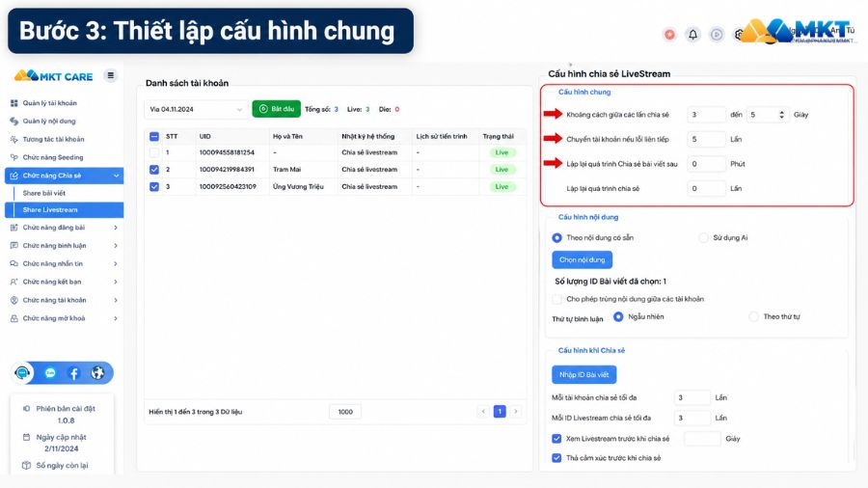Select Share bài viết submenu item
868x488 pixels.
(44, 193)
